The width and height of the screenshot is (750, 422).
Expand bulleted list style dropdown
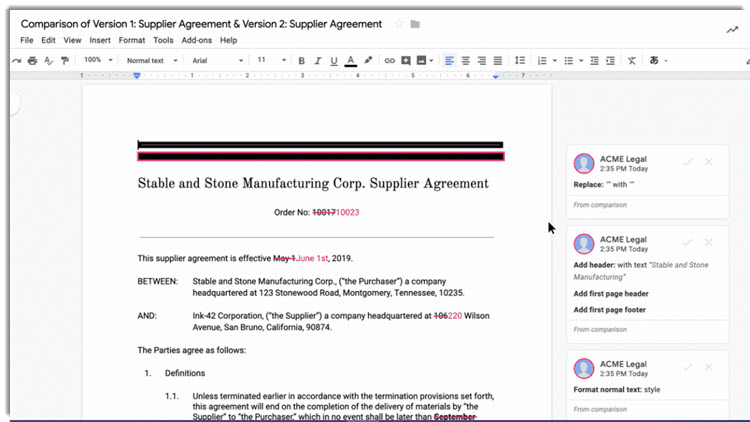[581, 61]
